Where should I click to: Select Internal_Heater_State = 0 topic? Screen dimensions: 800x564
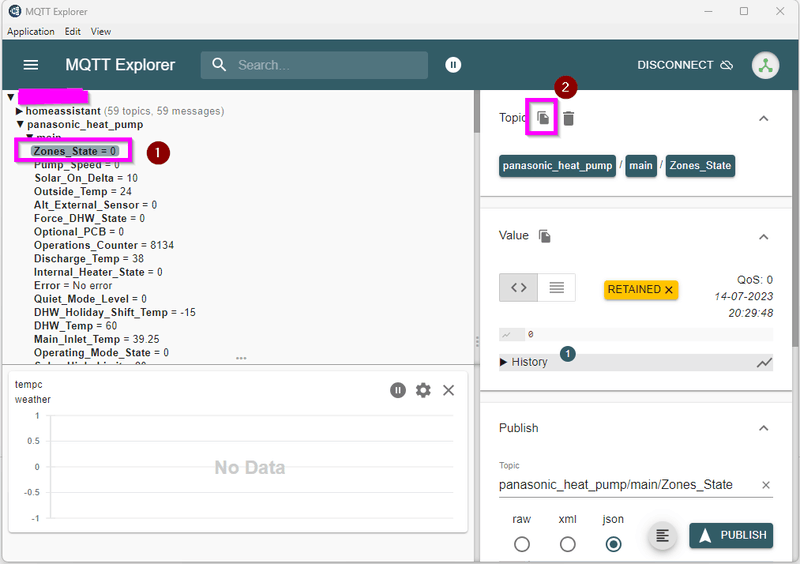[98, 272]
